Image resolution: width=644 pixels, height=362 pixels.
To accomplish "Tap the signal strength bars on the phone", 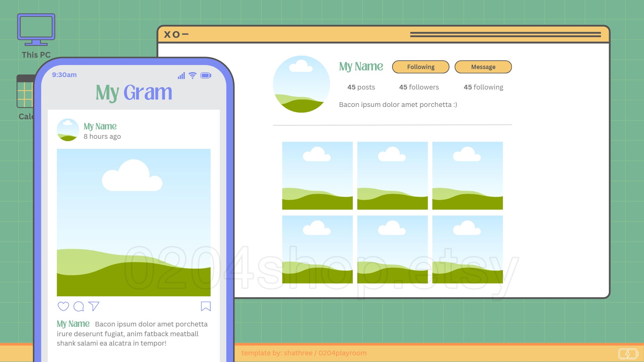I will click(x=181, y=75).
